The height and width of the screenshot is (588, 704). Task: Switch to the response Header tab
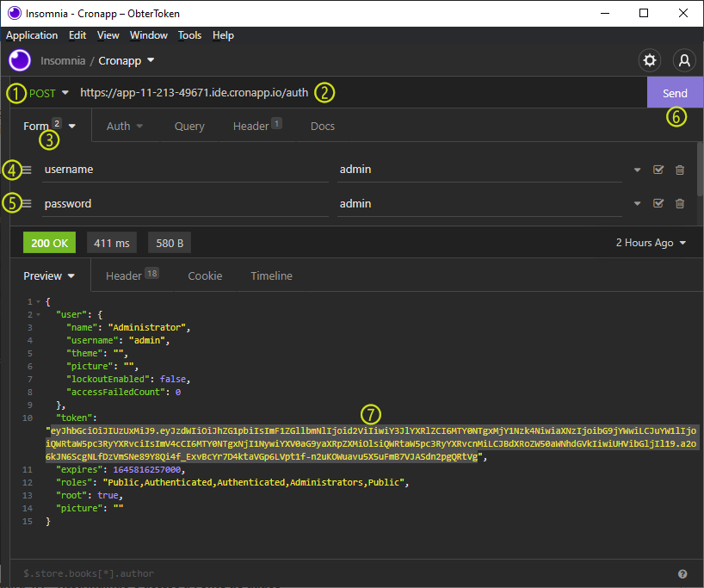pyautogui.click(x=133, y=275)
